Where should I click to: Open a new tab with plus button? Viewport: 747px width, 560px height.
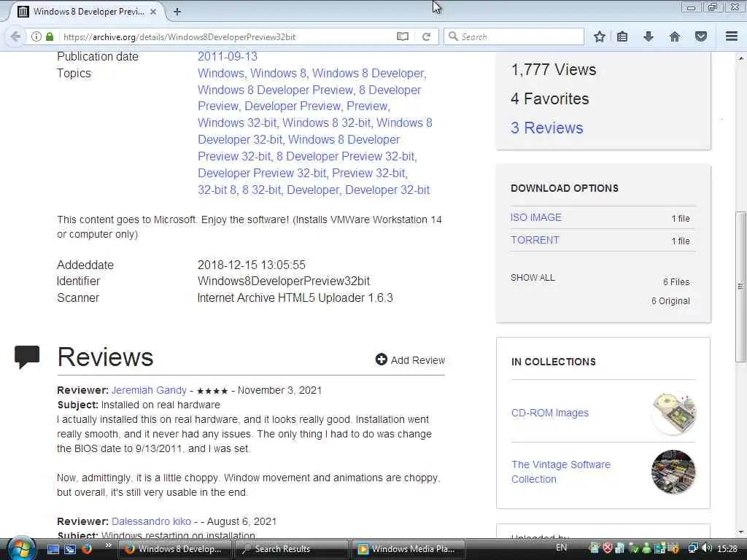click(x=177, y=12)
